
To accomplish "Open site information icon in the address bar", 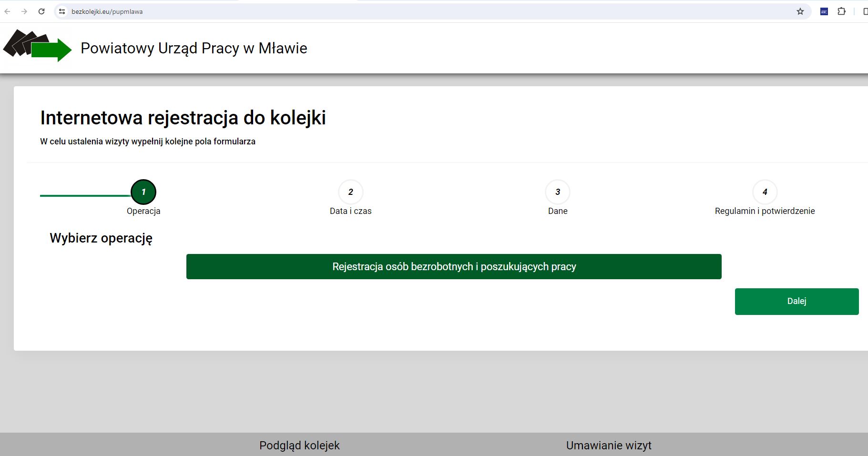I will (x=62, y=11).
